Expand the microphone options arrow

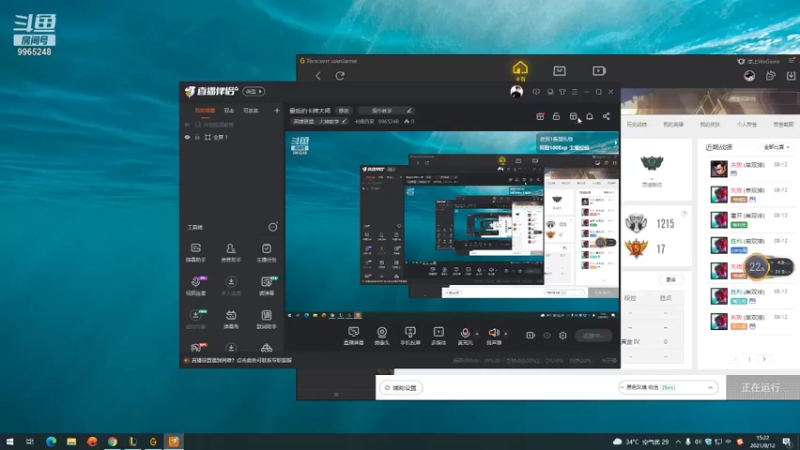[477, 334]
